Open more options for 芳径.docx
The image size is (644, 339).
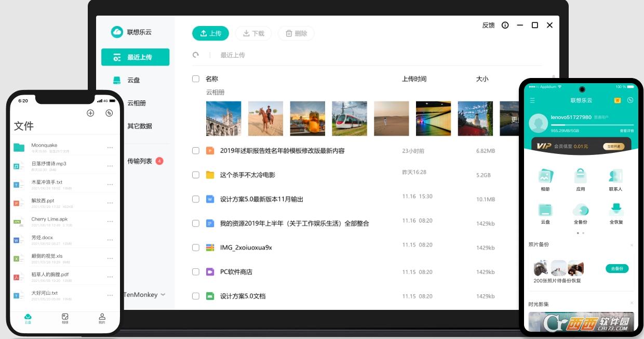pyautogui.click(x=110, y=240)
